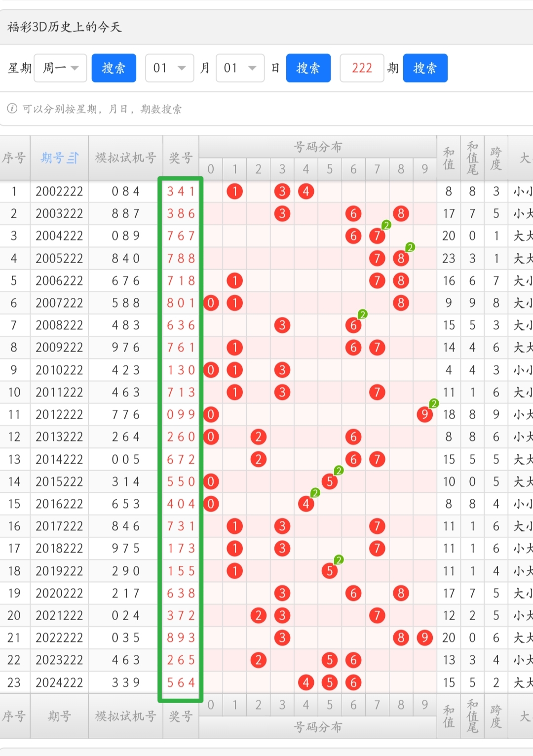The image size is (533, 756).
Task: Click the red ball 7 in row 3
Action: [377, 236]
